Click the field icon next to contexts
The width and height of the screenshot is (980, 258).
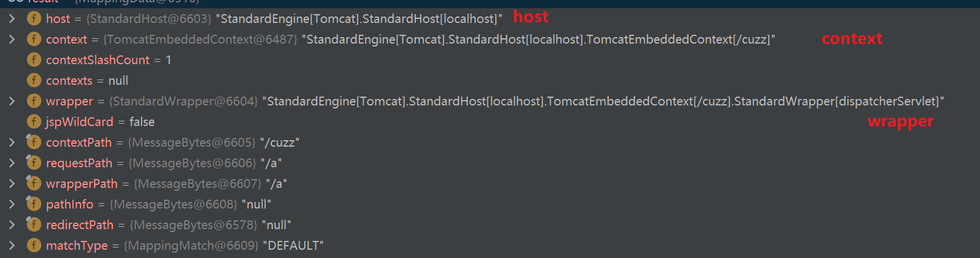[34, 81]
